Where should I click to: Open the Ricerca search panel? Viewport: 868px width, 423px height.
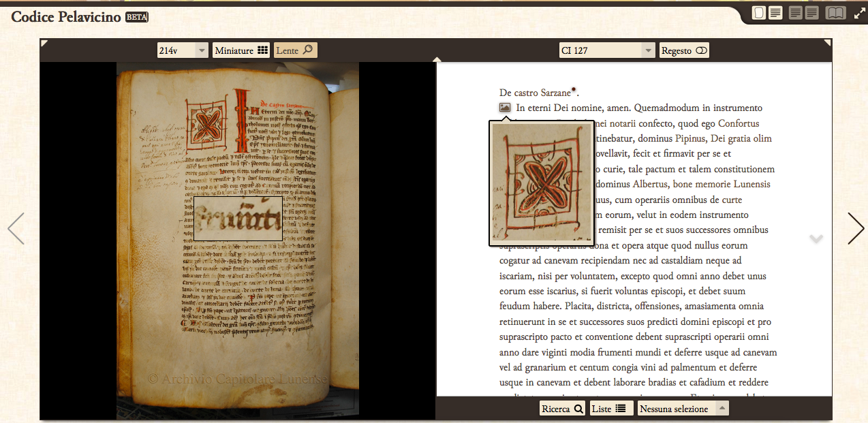coord(562,409)
